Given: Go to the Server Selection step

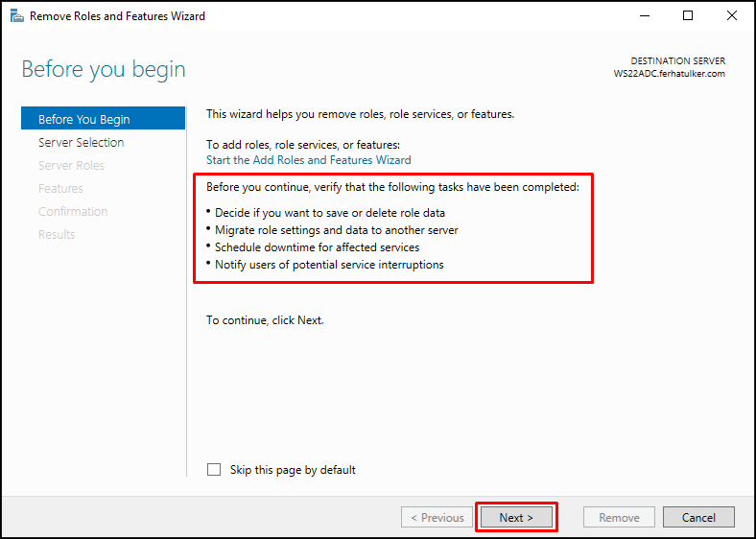Looking at the screenshot, I should 81,142.
